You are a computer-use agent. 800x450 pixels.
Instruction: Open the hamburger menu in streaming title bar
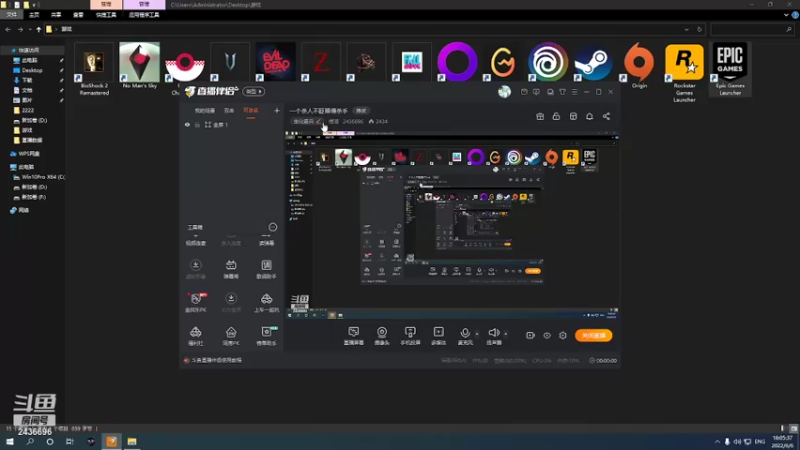pyautogui.click(x=574, y=92)
